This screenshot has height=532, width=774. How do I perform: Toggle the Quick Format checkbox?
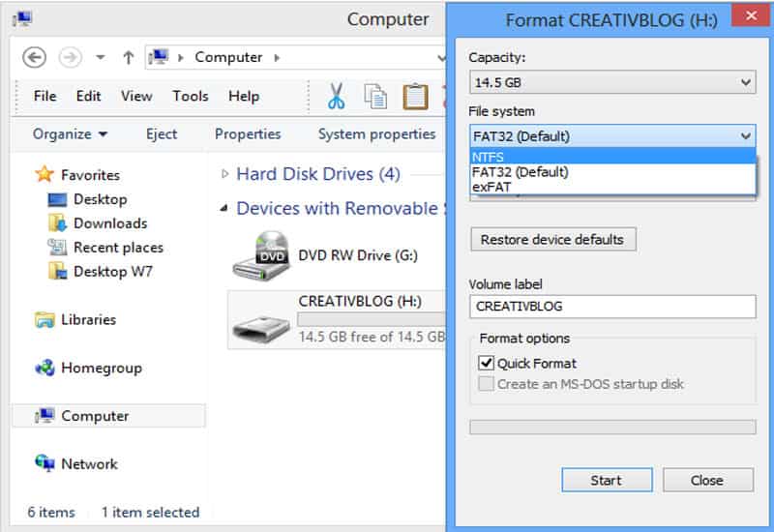[486, 364]
